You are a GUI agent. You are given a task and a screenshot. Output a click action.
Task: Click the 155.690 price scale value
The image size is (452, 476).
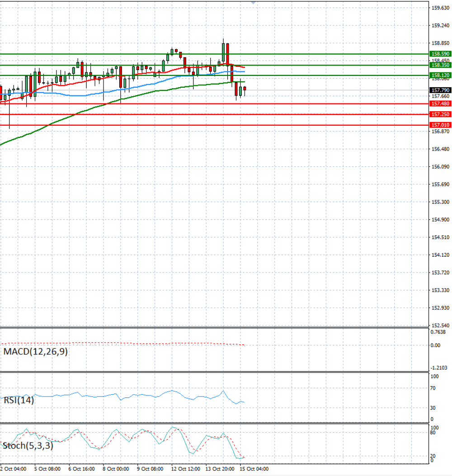pos(440,184)
